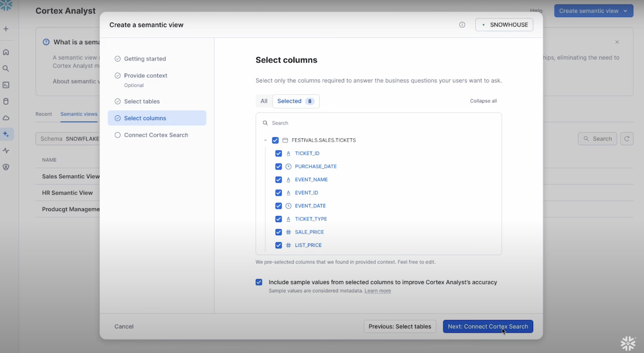The height and width of the screenshot is (353, 644).
Task: Uncheck the TICKET_TYPE column checkbox
Action: click(x=278, y=219)
